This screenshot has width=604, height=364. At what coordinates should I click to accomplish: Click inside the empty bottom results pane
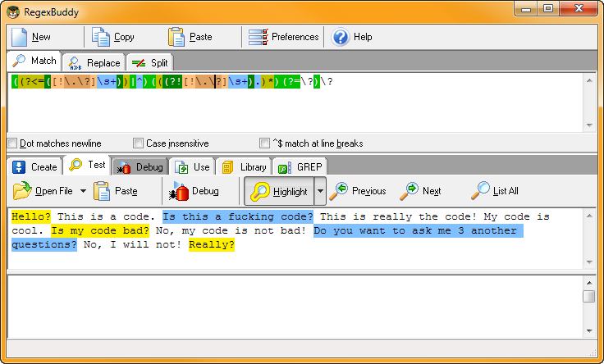(295, 307)
